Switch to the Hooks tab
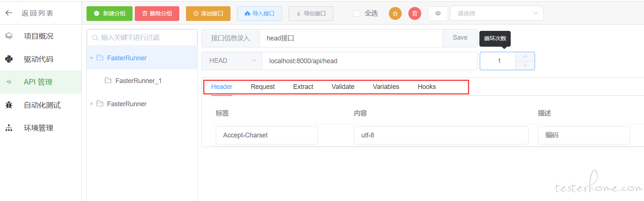The height and width of the screenshot is (201, 644). tap(427, 87)
